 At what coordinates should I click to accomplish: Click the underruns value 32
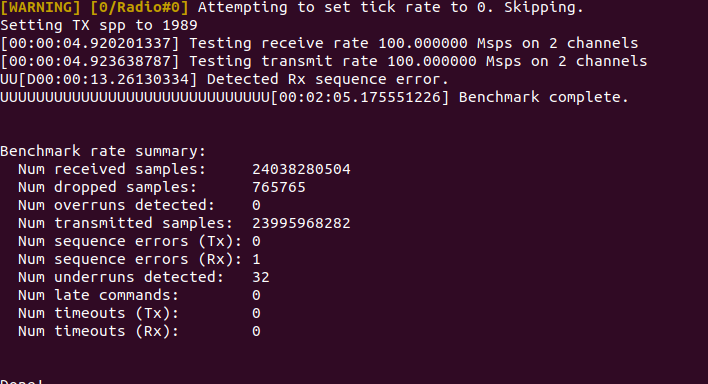click(261, 277)
